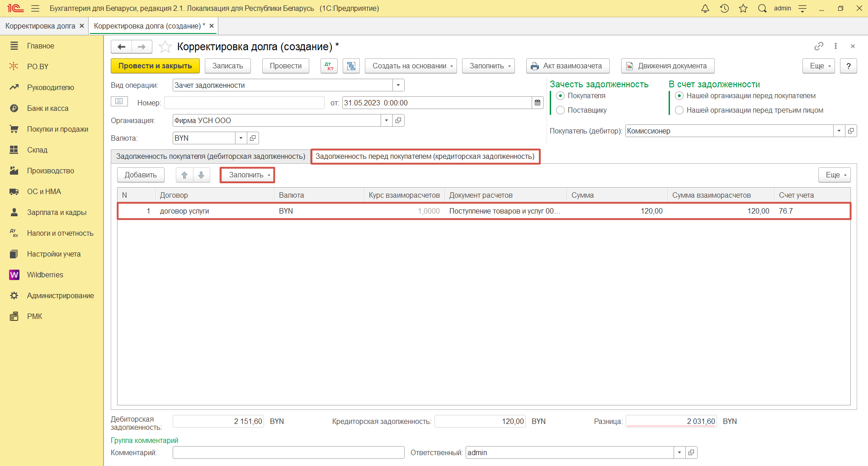Click the Дт/Кт postings icon in toolbar
Screen dimensions: 868x466
(329, 66)
